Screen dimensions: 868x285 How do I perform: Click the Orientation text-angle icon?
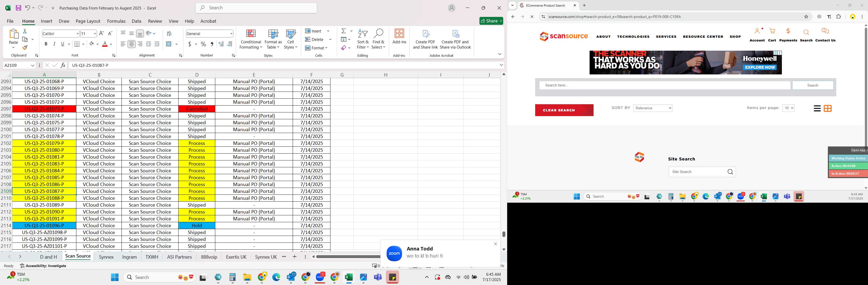pos(149,33)
